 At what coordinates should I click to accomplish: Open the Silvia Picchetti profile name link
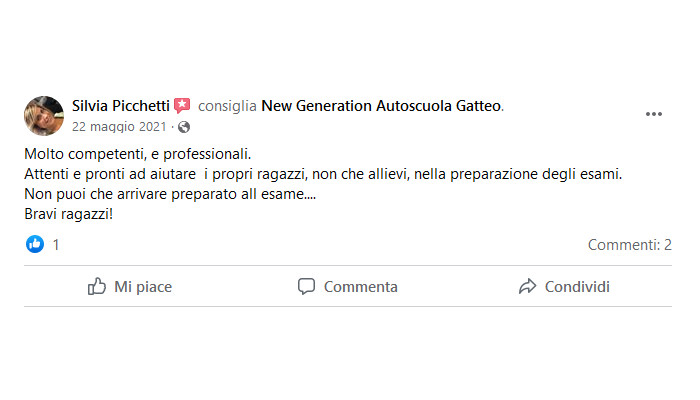(121, 105)
